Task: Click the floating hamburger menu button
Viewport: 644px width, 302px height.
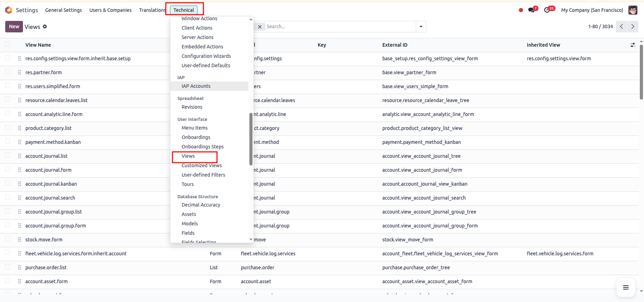Action: (x=626, y=287)
